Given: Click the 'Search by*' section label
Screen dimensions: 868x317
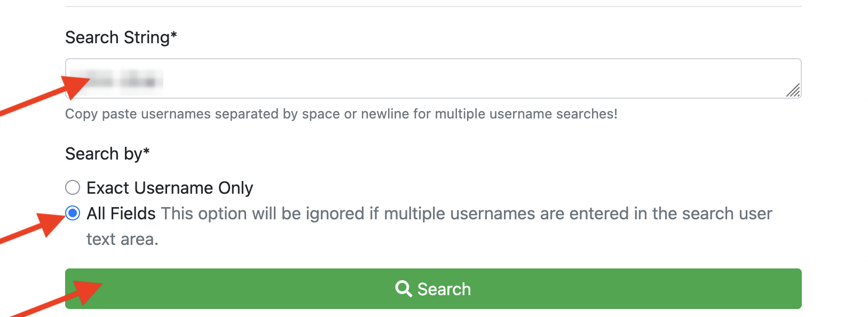Looking at the screenshot, I should 107,154.
